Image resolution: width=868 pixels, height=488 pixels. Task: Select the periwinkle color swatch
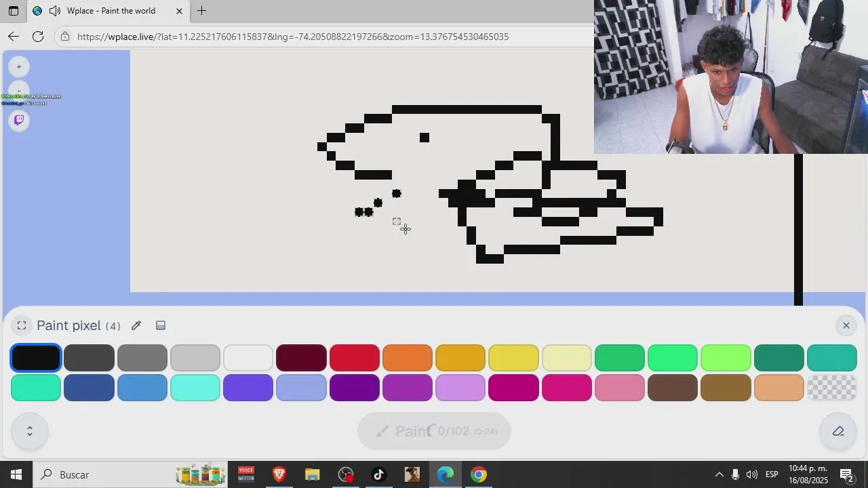coord(301,388)
